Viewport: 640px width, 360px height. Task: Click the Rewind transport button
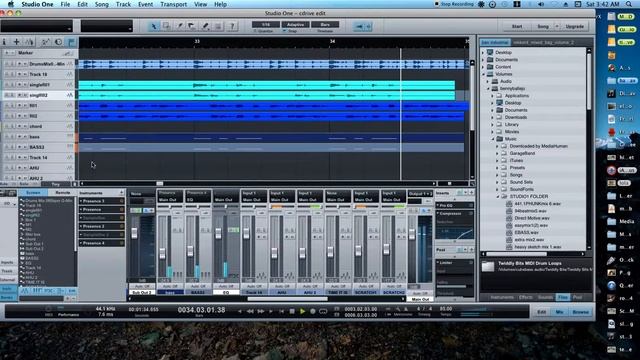tap(250, 311)
